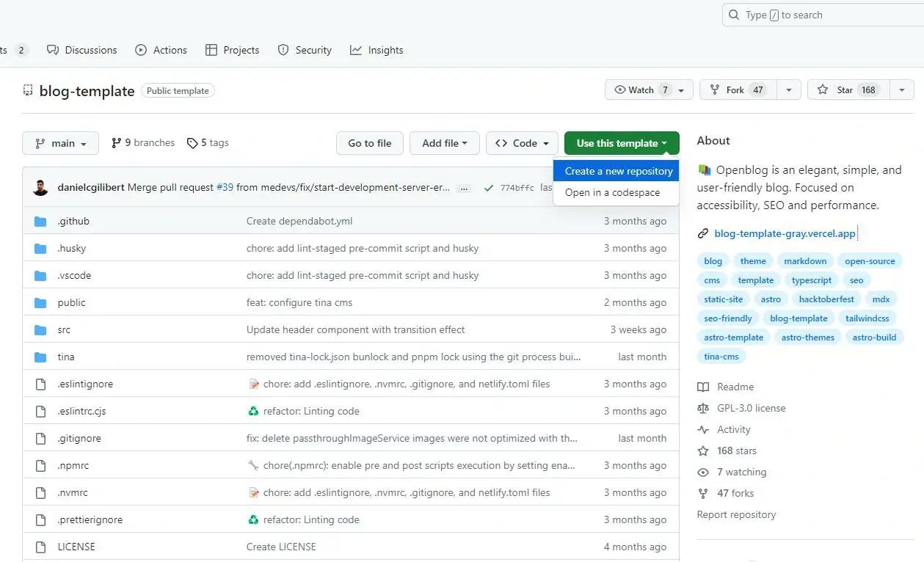Click the search field at top
The image size is (924, 562).
click(823, 15)
